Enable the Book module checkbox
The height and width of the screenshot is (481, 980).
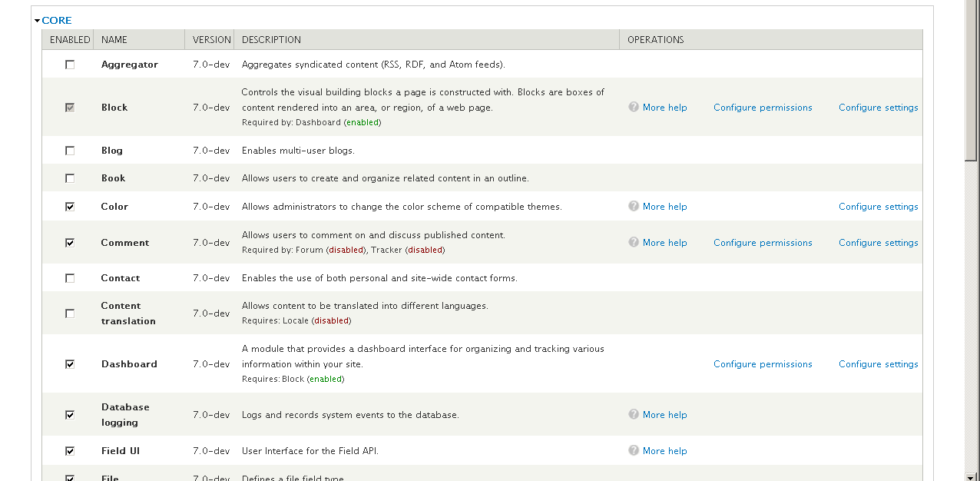click(x=70, y=178)
